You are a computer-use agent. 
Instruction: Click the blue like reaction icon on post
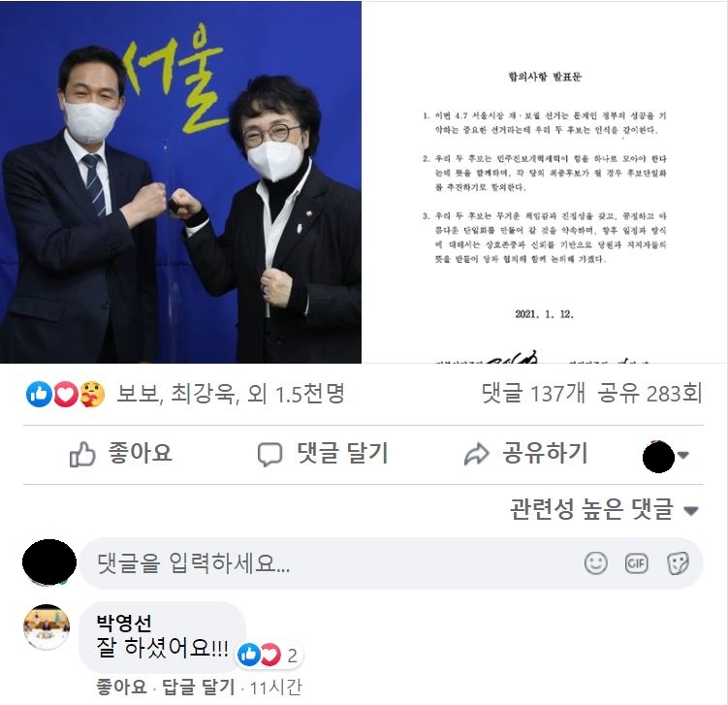(39, 395)
